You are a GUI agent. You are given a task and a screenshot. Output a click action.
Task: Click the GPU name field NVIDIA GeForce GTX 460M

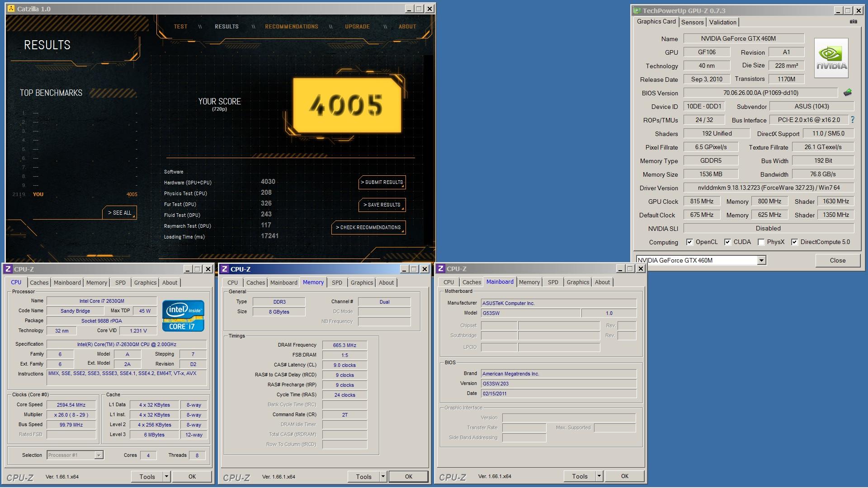point(744,38)
